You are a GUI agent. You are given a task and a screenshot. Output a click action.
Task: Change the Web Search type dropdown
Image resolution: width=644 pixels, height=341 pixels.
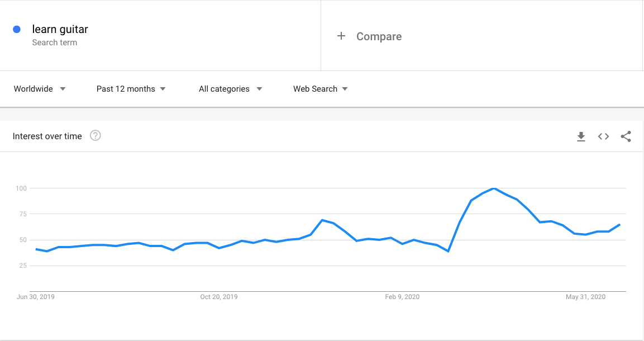pyautogui.click(x=321, y=89)
